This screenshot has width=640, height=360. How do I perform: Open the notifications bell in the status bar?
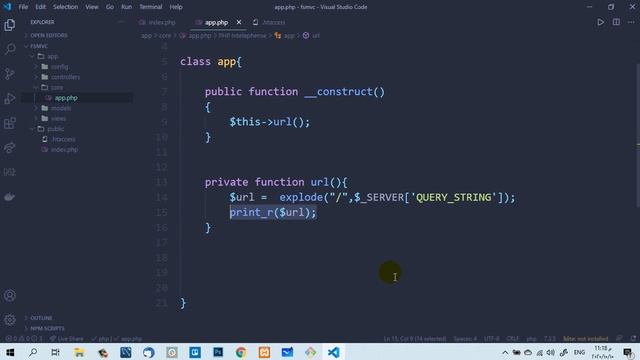point(633,339)
